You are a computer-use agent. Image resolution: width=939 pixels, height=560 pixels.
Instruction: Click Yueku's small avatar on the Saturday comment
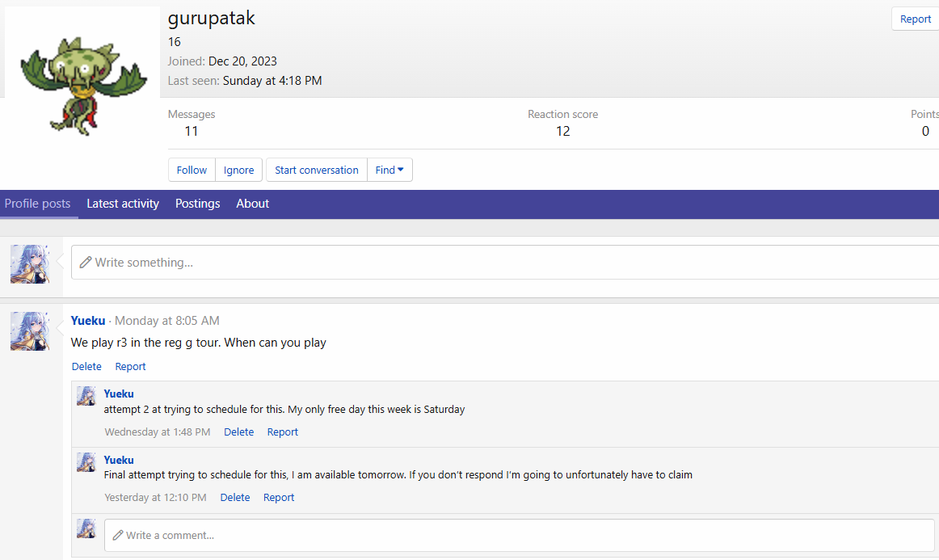86,396
